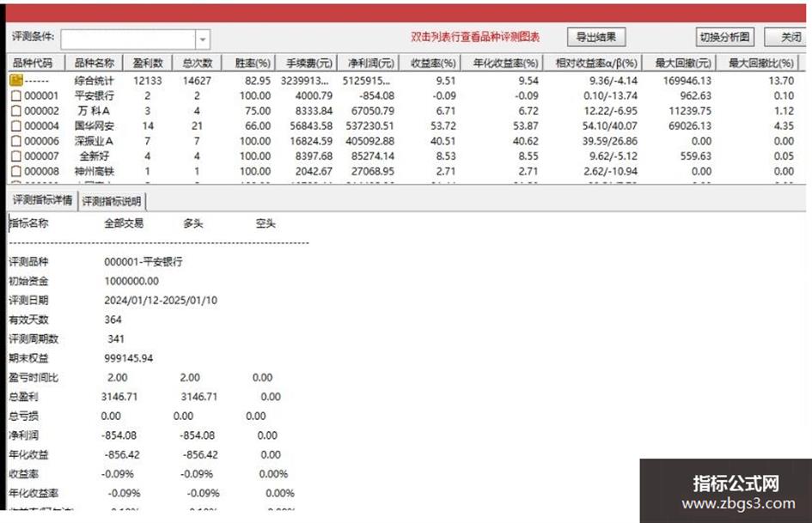Click the 导出结果 button
812x523 pixels.
[x=596, y=37]
